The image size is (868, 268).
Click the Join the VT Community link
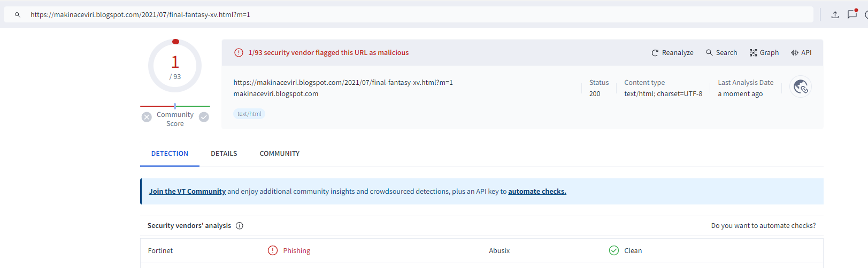[x=187, y=192]
